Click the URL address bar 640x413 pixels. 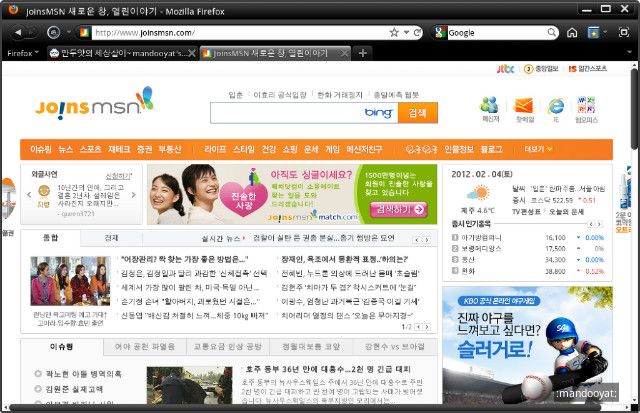[240, 32]
